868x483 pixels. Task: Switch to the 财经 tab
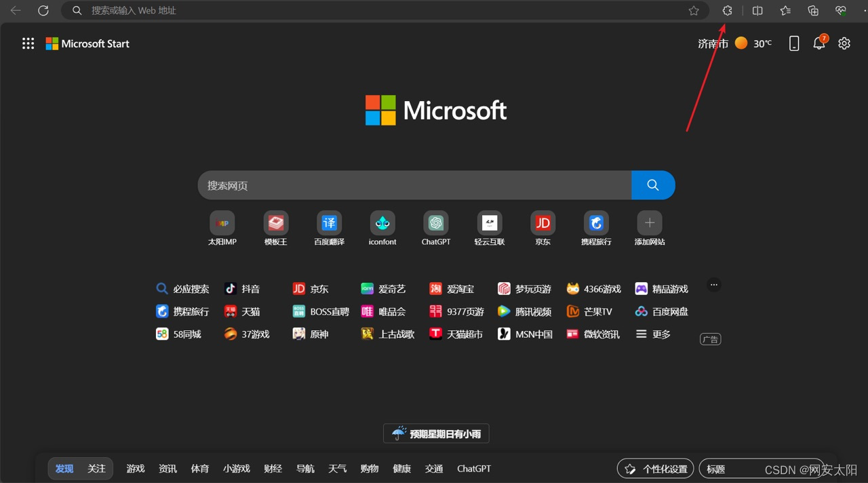pos(273,469)
